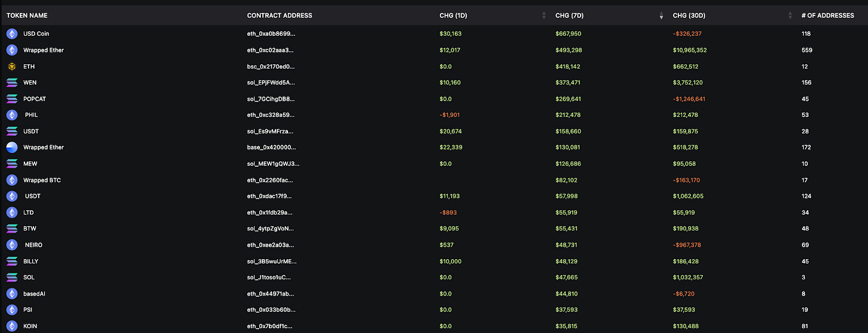Click Ethereum icon beside Wrapped Ether eth_0xc02aaa3
Image resolution: width=868 pixels, height=333 pixels.
tap(11, 50)
